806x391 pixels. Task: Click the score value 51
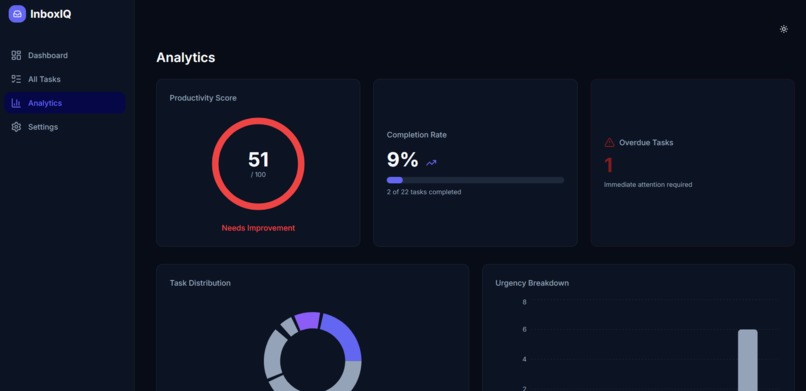click(258, 159)
